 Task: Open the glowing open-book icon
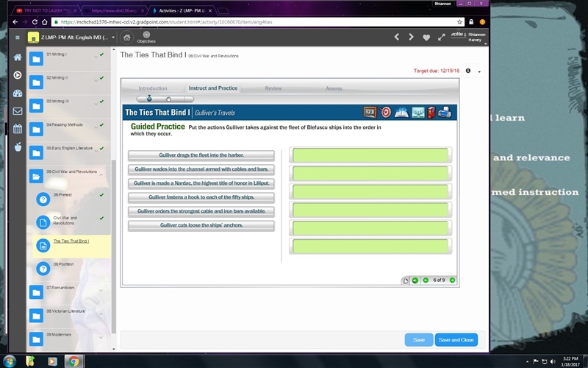401,113
